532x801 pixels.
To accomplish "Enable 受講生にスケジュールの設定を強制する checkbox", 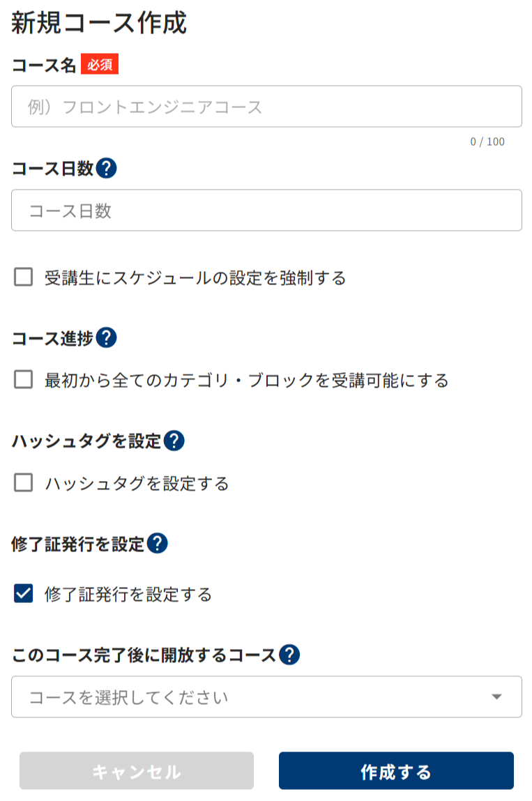I will click(x=24, y=277).
